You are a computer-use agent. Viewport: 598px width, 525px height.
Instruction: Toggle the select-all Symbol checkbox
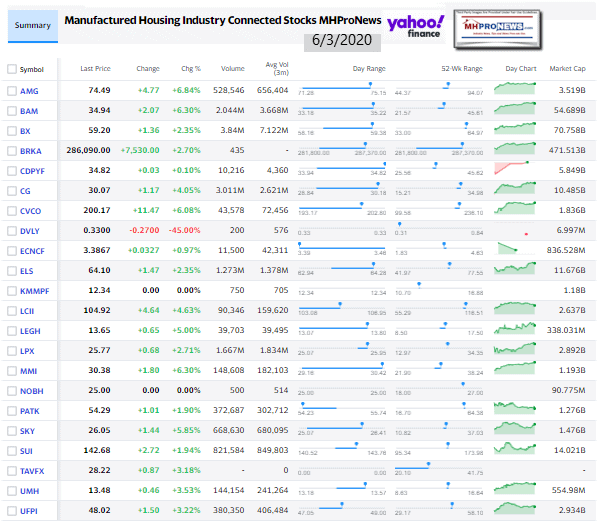click(12, 69)
